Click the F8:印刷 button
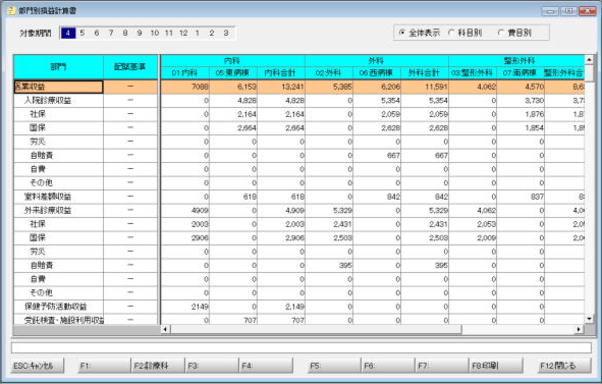602x384 pixels. (x=496, y=366)
